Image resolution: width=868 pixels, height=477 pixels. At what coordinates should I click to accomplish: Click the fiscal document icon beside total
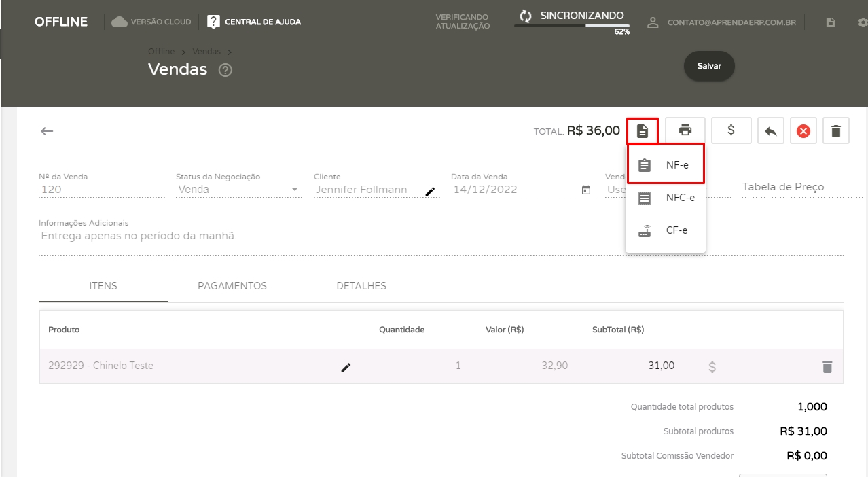(643, 130)
